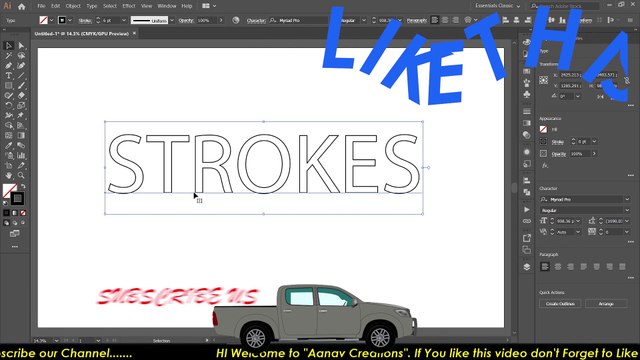The image size is (640, 360).
Task: Open the Uniform stroke profile dropdown
Action: tap(172, 20)
